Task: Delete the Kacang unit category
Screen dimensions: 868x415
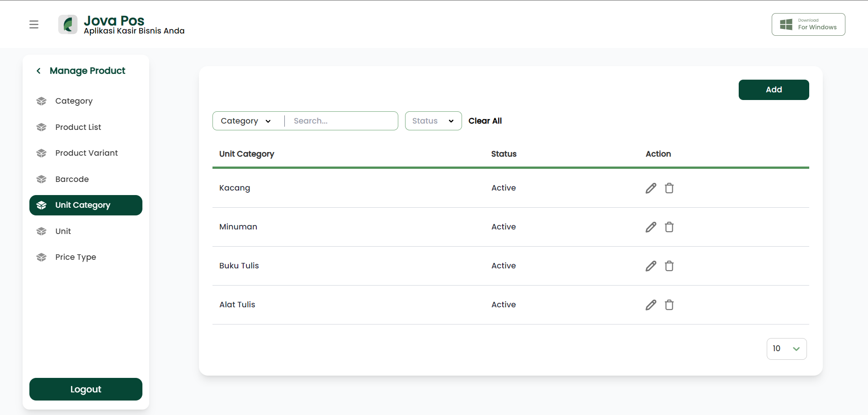Action: (669, 188)
